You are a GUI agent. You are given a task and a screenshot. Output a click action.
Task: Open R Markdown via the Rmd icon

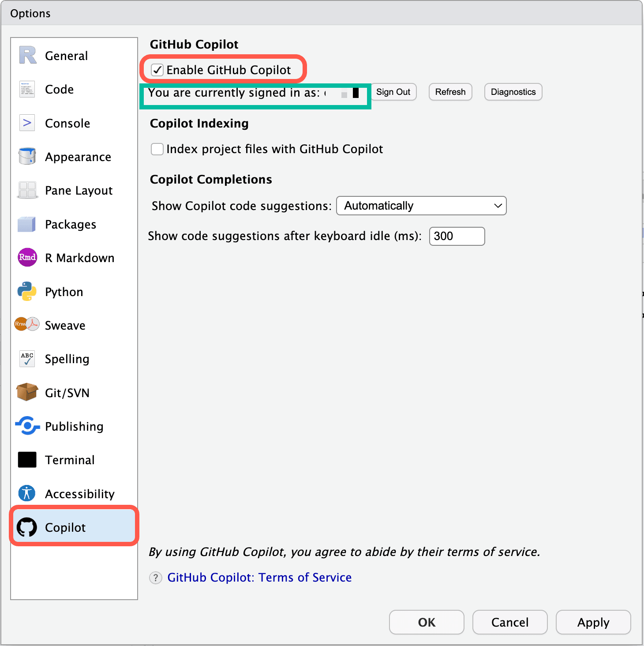[x=27, y=257]
